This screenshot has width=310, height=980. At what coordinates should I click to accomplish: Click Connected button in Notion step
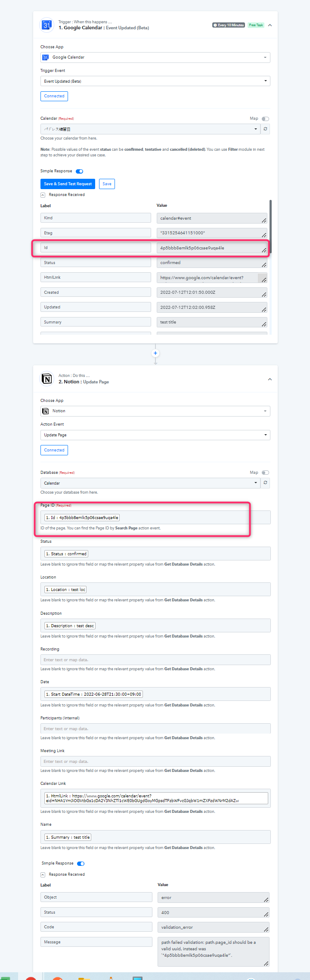[x=54, y=450]
